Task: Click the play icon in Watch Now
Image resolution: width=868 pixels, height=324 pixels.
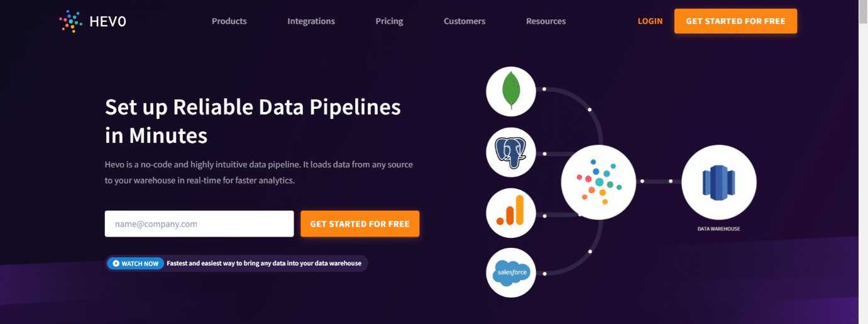Action: click(x=116, y=264)
